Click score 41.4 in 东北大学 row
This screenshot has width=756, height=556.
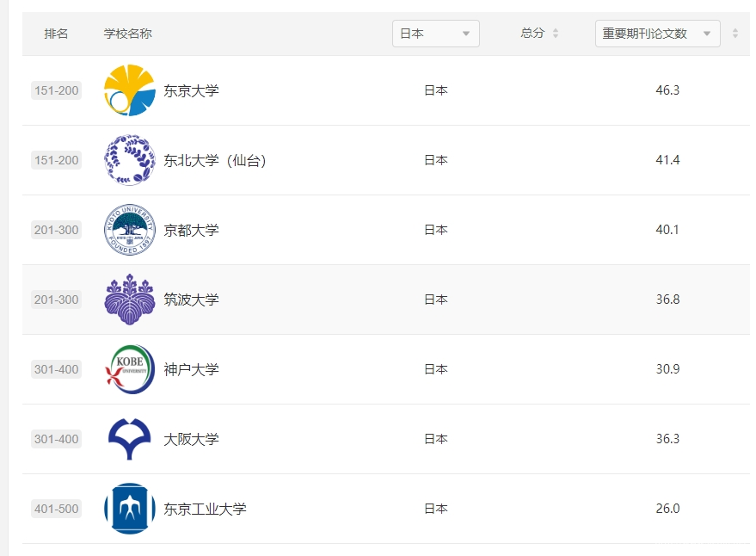click(667, 160)
